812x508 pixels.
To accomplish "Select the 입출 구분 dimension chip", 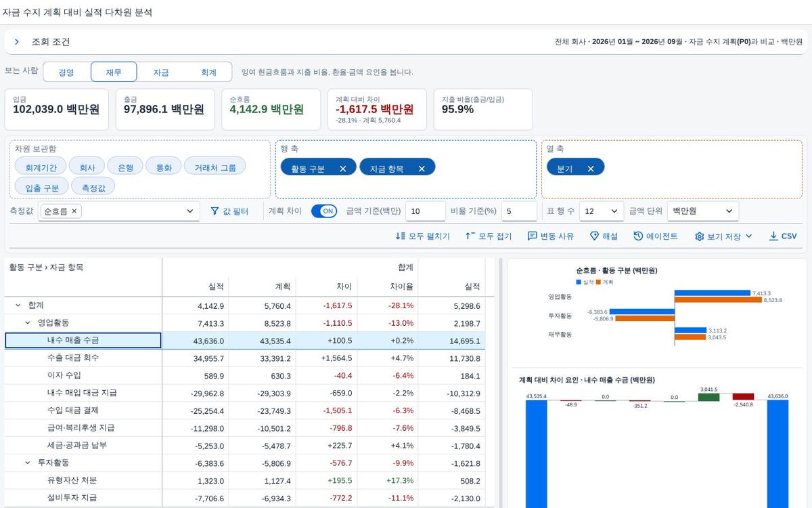I will point(42,188).
